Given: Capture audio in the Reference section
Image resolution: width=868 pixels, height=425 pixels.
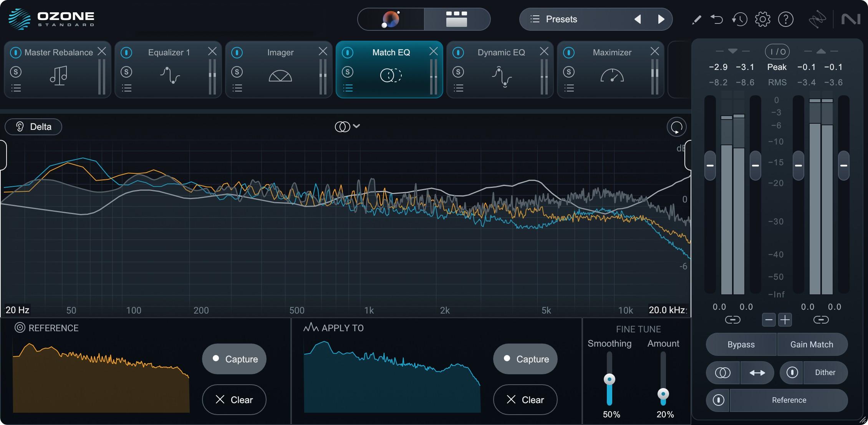Looking at the screenshot, I should coord(234,359).
